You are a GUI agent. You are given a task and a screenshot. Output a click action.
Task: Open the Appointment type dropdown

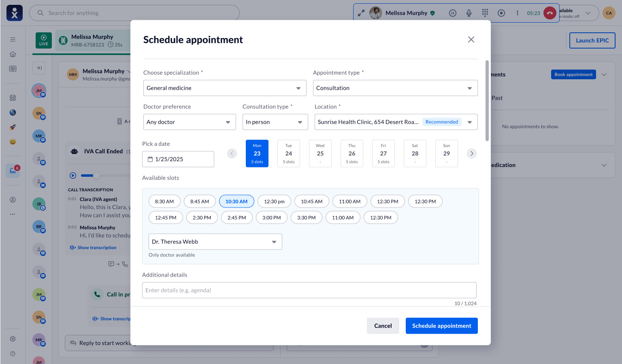(395, 88)
